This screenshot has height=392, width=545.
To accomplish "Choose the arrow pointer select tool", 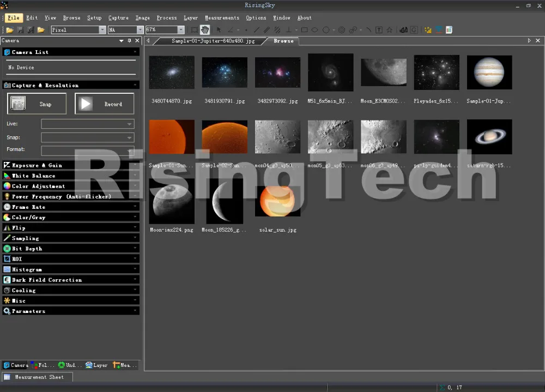I will [x=219, y=30].
